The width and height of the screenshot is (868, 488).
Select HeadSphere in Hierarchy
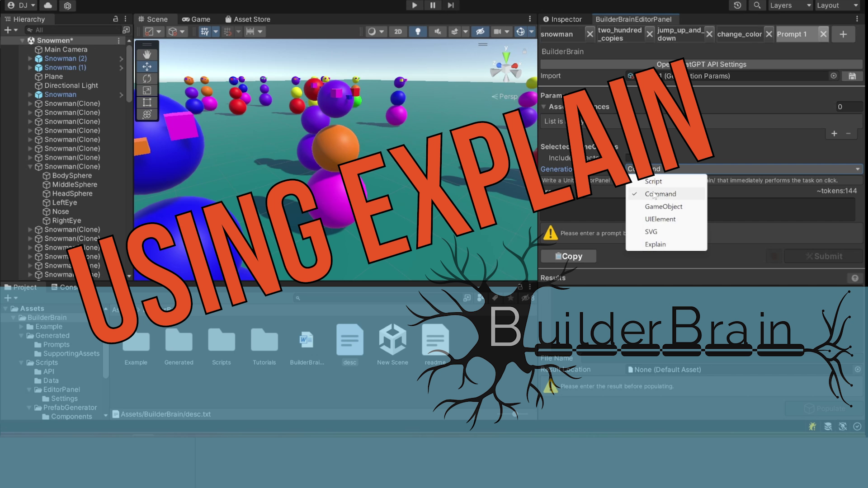[72, 194]
